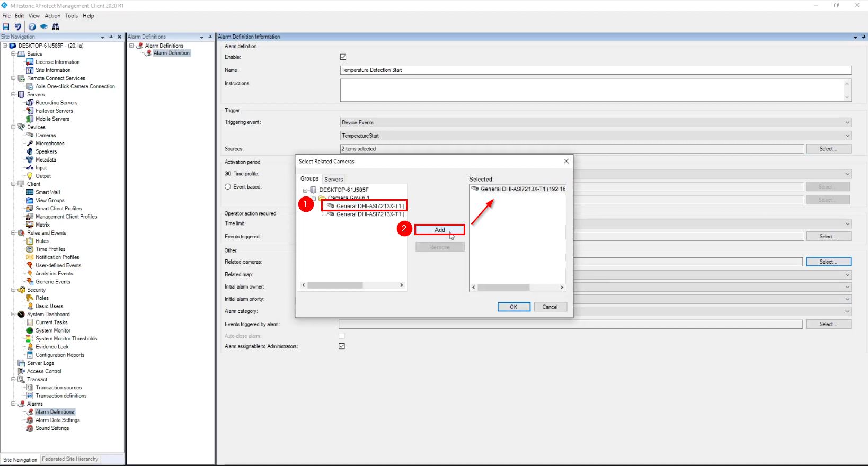Open the File menu
Image resolution: width=868 pixels, height=466 pixels.
coord(6,16)
